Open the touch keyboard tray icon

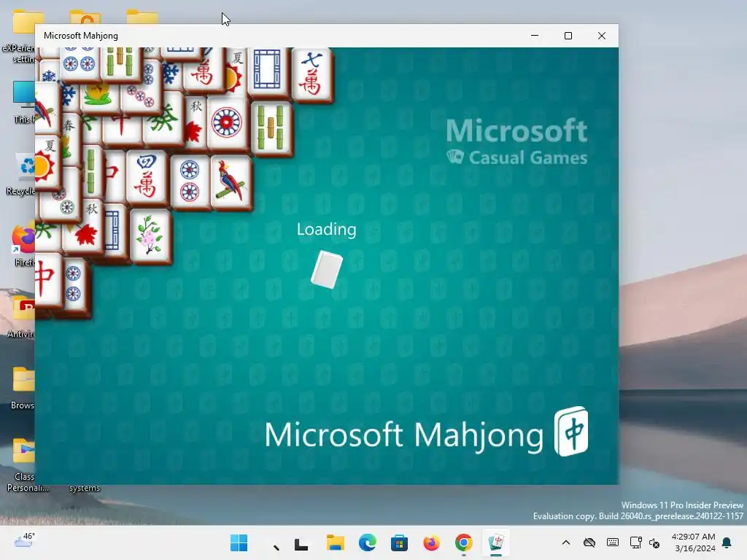(613, 542)
